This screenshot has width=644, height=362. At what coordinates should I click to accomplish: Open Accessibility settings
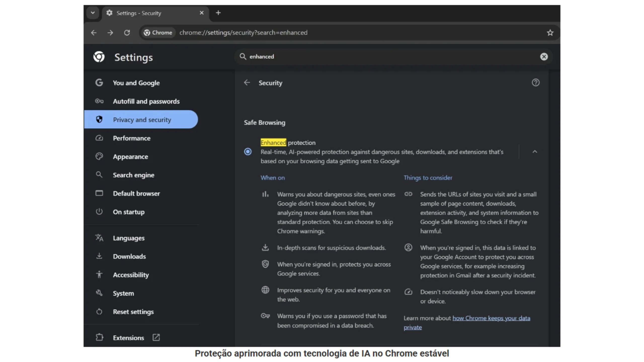(141, 275)
